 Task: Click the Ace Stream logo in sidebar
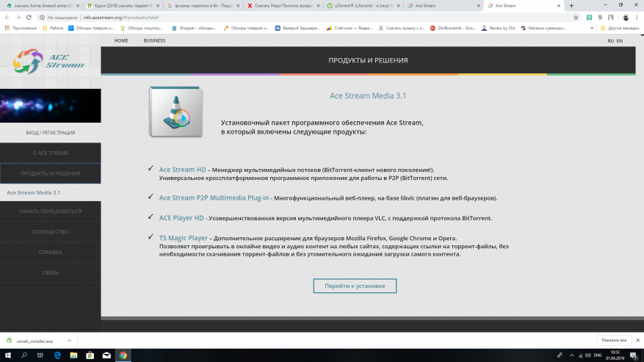point(48,61)
